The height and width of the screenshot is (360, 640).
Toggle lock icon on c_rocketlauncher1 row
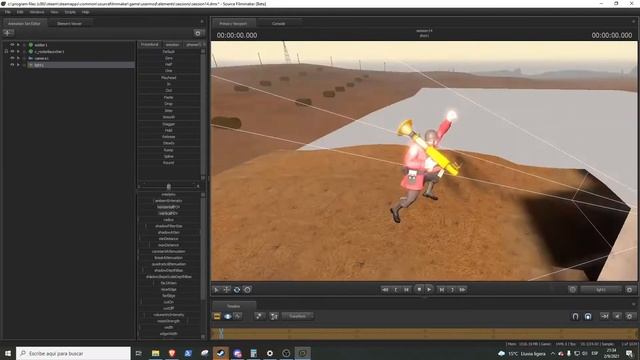point(6,51)
